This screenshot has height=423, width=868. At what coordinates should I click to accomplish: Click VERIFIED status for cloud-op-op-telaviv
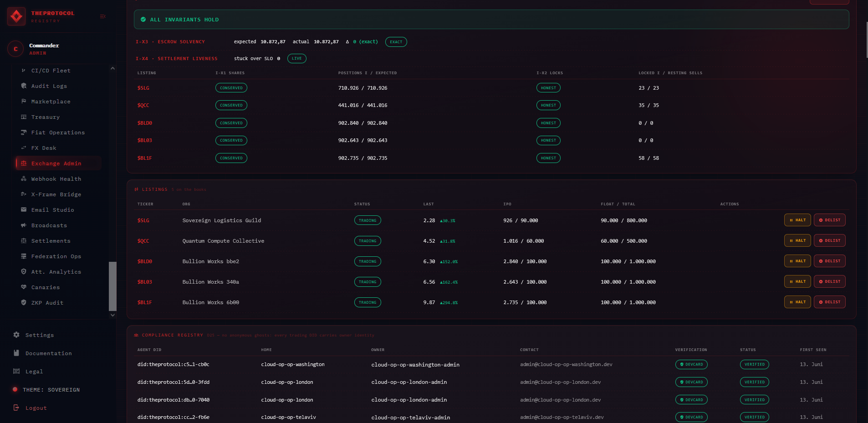755,417
